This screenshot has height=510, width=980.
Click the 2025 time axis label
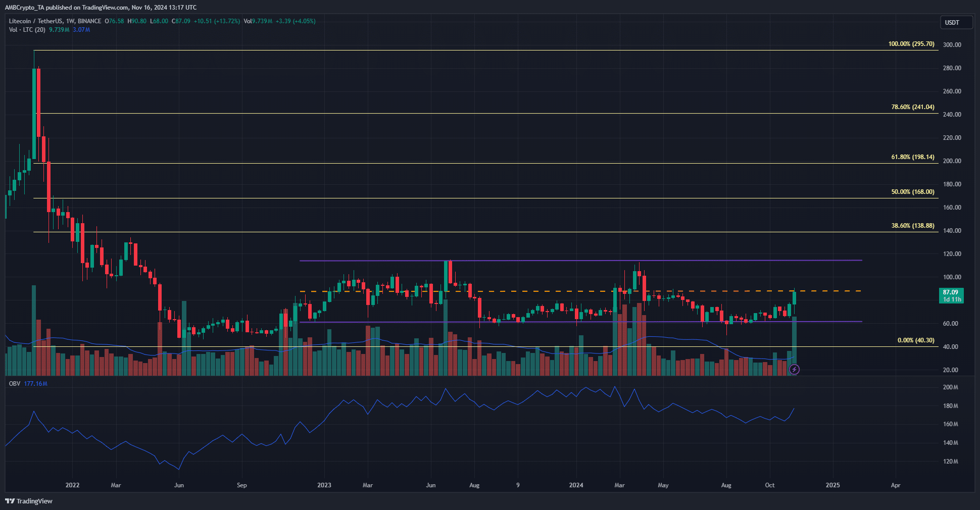[832, 485]
